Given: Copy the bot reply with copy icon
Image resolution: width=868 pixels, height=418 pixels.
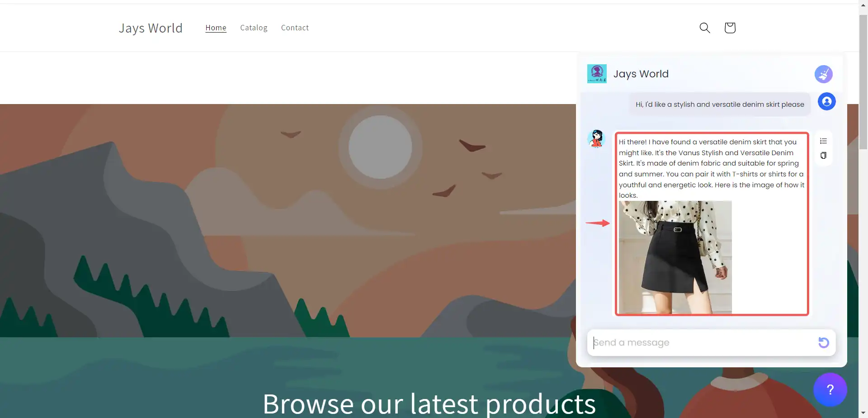Looking at the screenshot, I should tap(823, 156).
